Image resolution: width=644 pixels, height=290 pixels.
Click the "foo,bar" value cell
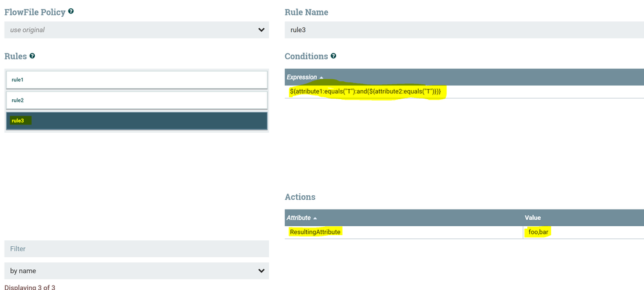click(538, 232)
